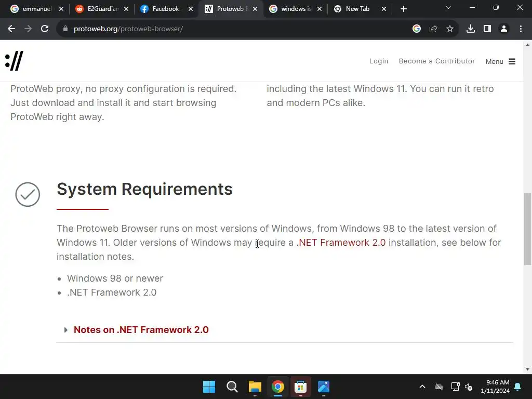This screenshot has width=532, height=399.
Task: Open Chrome three-dot menu
Action: [521, 29]
